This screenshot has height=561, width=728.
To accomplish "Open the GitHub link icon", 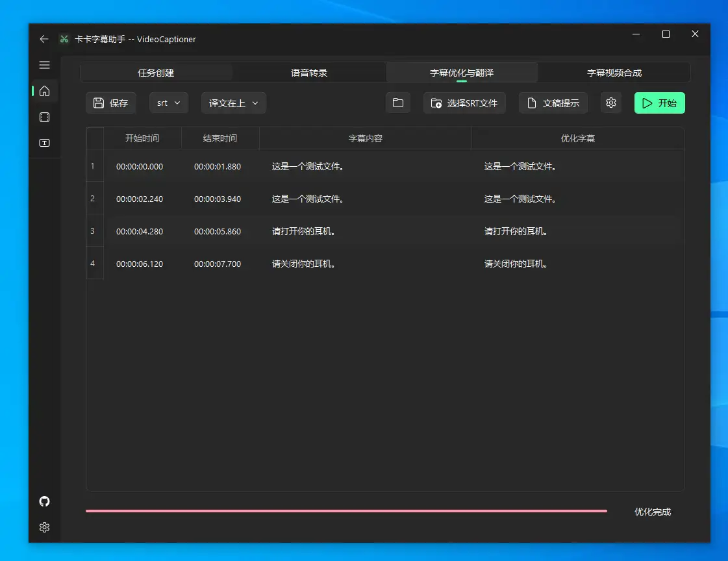I will [44, 501].
